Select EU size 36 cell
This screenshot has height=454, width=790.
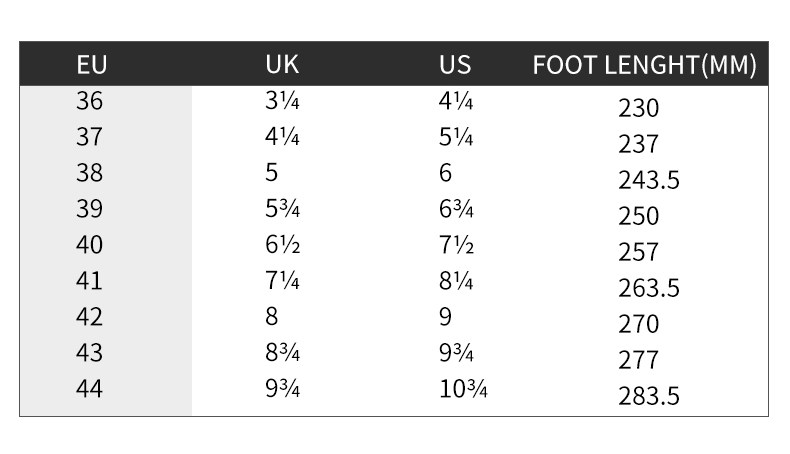90,101
